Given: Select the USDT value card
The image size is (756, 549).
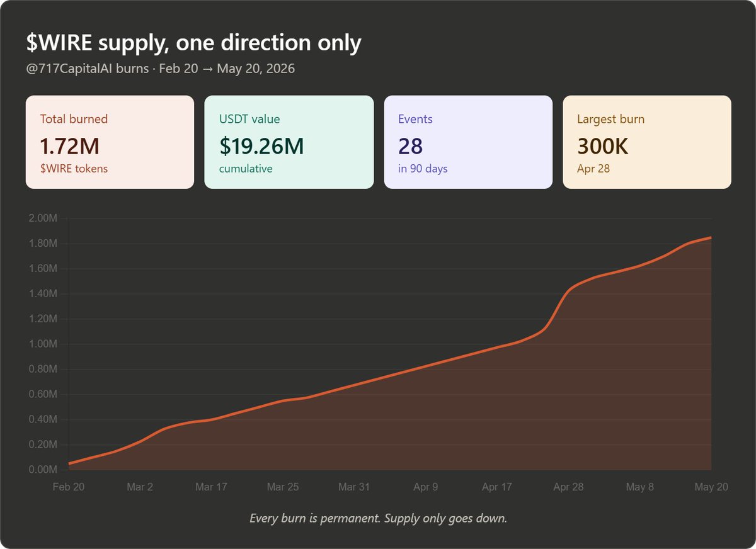Looking at the screenshot, I should [x=289, y=142].
